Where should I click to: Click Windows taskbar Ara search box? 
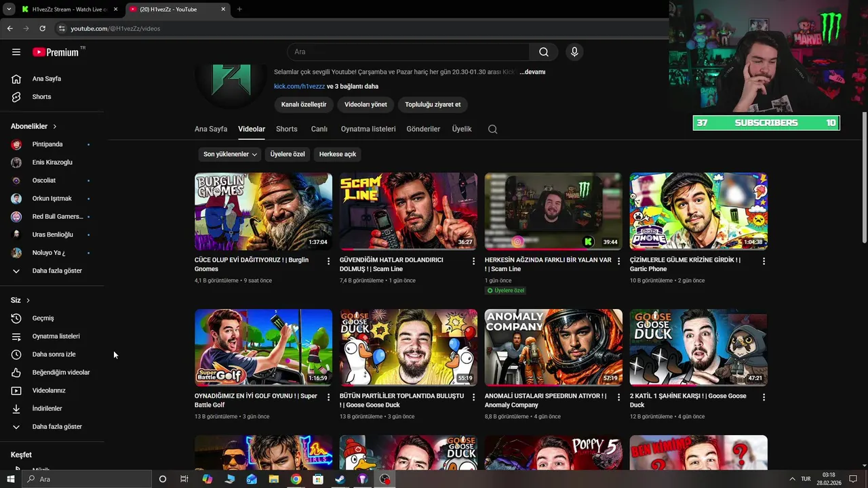pyautogui.click(x=87, y=479)
